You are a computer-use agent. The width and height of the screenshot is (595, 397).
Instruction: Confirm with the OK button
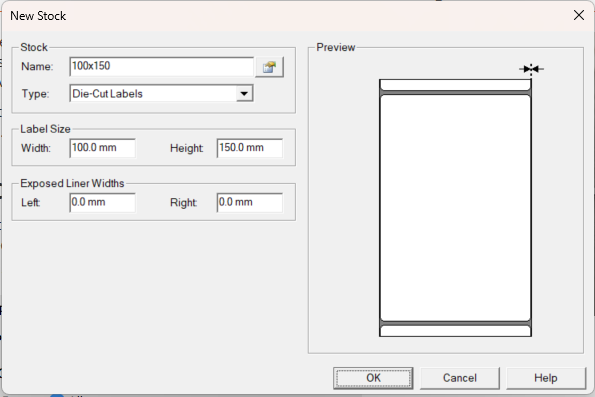373,378
